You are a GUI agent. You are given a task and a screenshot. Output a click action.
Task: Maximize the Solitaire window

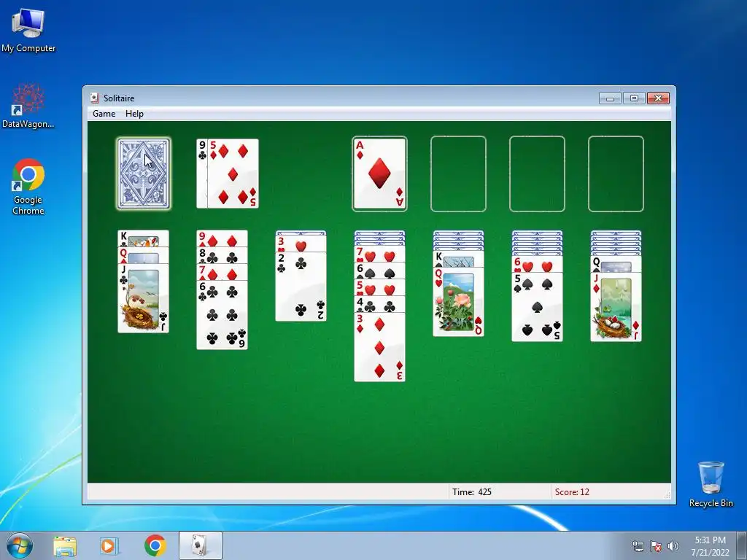click(x=634, y=98)
